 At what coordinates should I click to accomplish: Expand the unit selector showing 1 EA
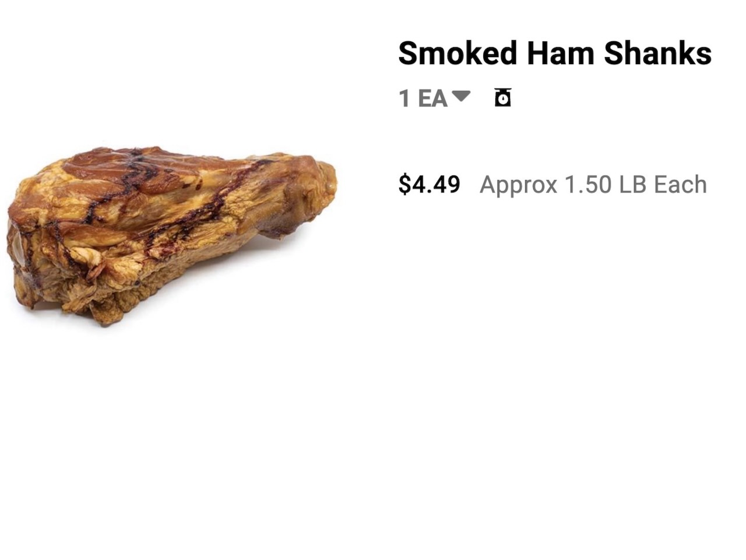[x=434, y=98]
